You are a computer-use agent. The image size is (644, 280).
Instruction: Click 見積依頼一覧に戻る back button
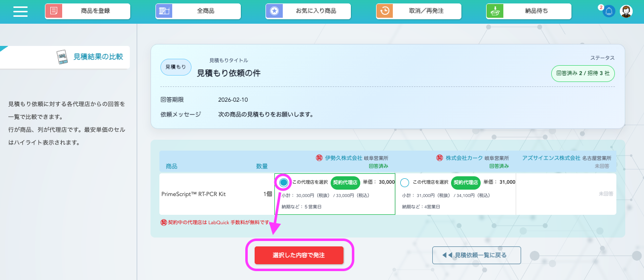(x=476, y=255)
